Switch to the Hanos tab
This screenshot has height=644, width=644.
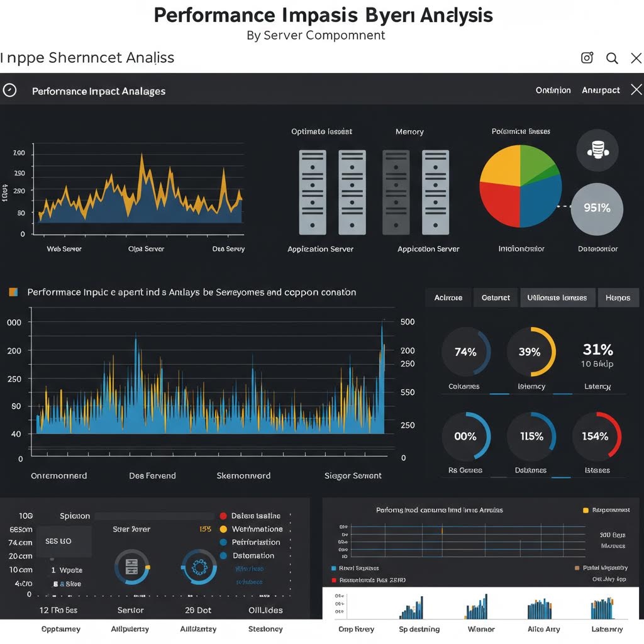617,297
